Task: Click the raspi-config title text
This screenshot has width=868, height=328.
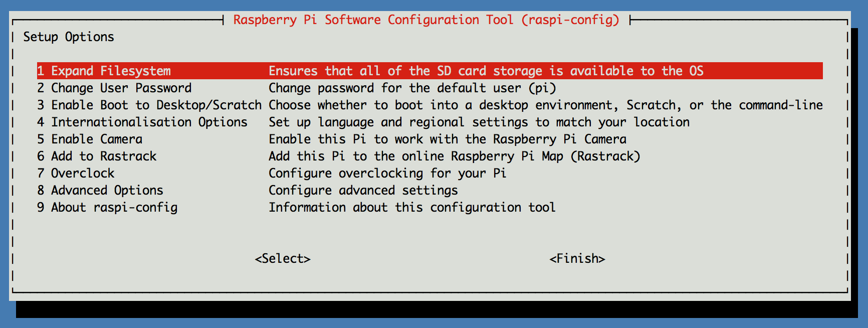Action: click(426, 20)
